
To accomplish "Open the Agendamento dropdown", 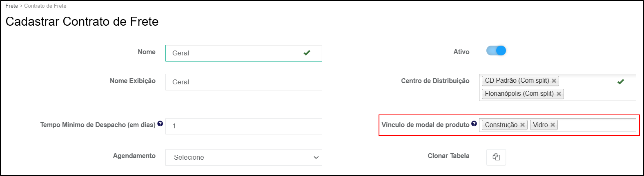I will tap(243, 157).
